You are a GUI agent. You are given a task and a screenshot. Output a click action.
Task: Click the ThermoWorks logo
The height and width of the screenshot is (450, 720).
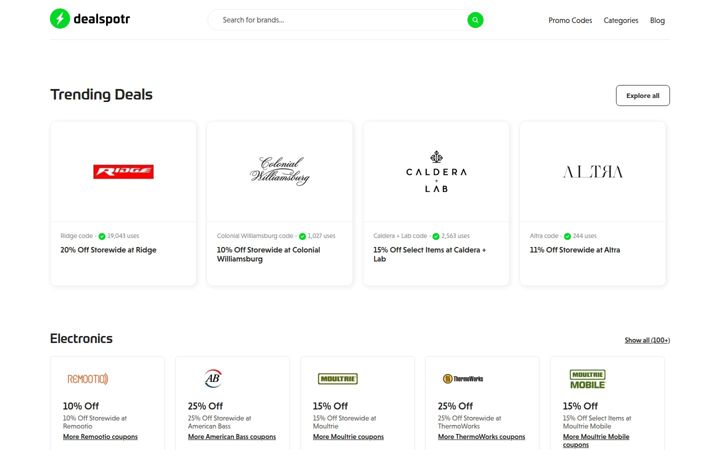coord(463,379)
